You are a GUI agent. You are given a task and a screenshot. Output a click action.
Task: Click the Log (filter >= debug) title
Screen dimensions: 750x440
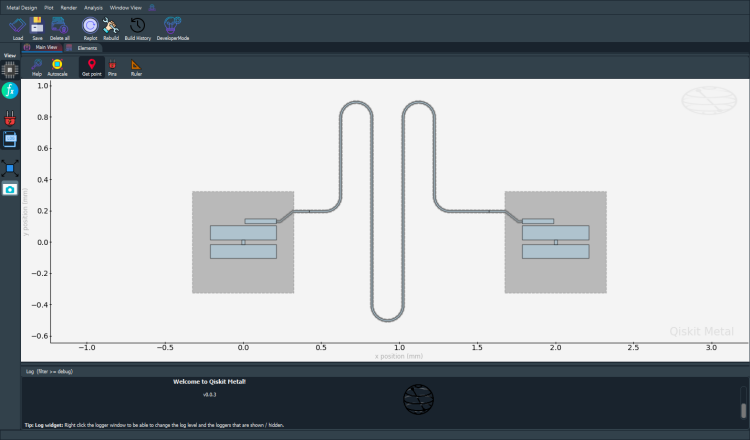point(49,371)
